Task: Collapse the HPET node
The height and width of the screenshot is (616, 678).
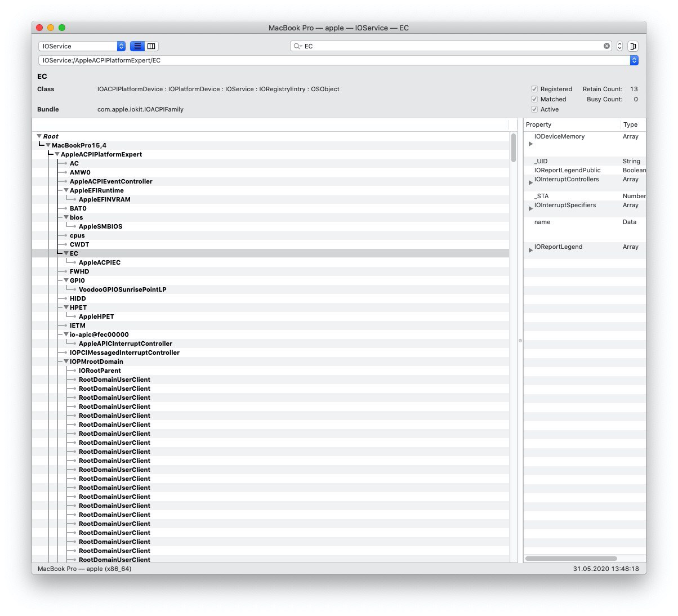Action: 66,307
